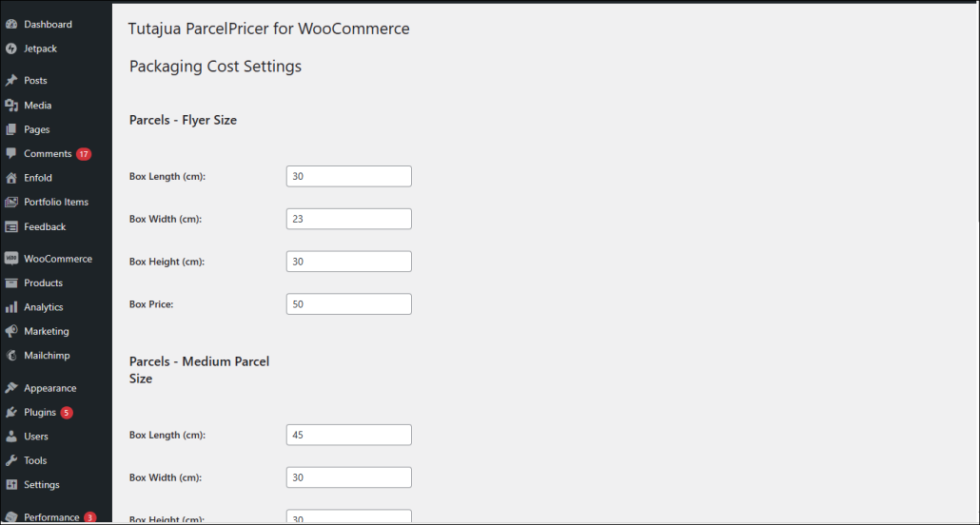This screenshot has width=980, height=525.
Task: Click the Medium Parcel Box Length field
Action: pos(349,435)
